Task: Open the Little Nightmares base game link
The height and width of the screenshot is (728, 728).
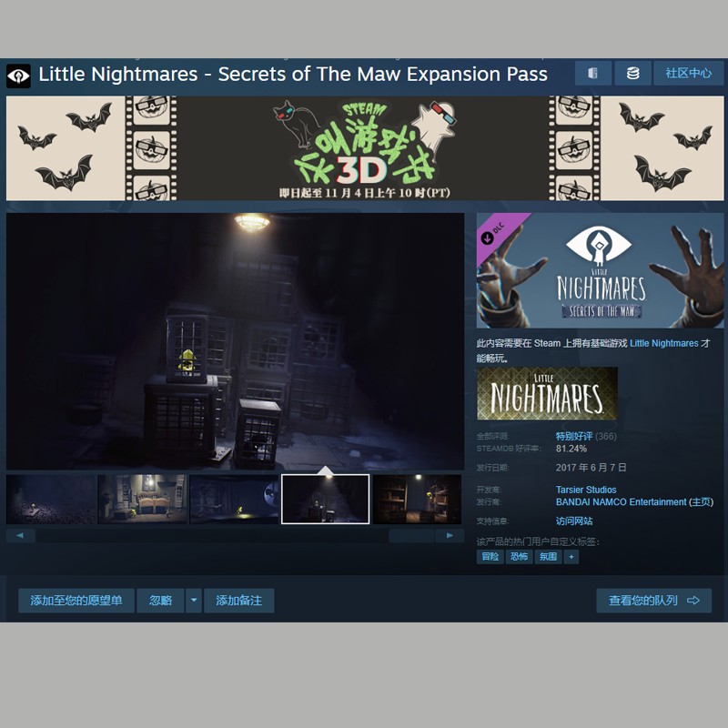Action: 664,343
